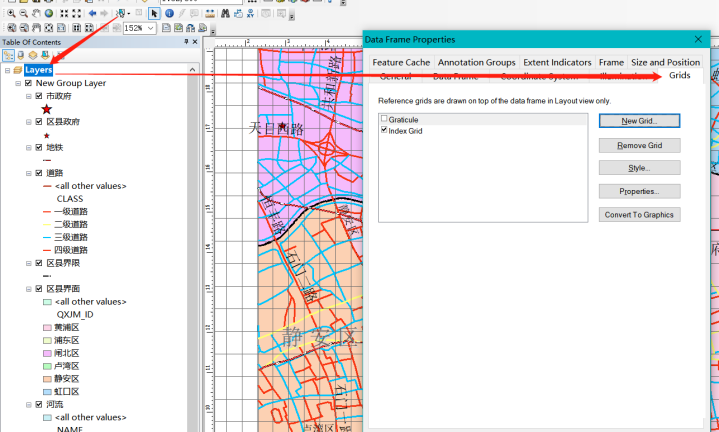Collapse the New Group Layer node
The width and height of the screenshot is (719, 432).
point(18,84)
